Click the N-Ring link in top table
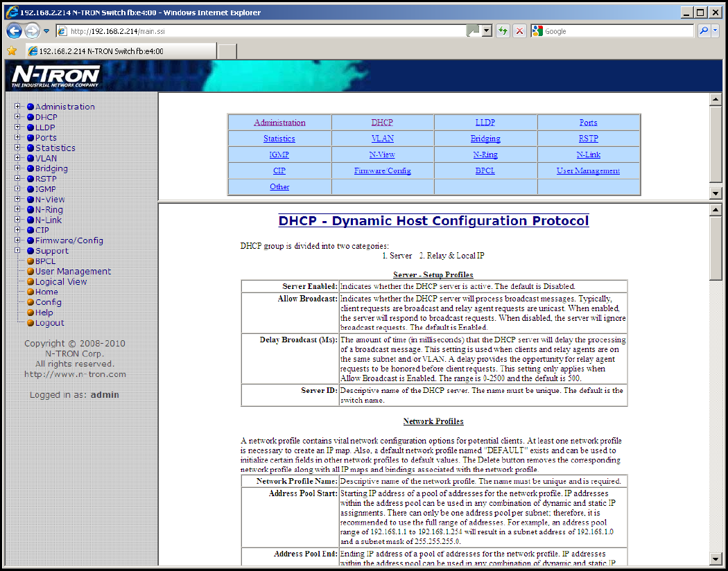The height and width of the screenshot is (571, 728). [485, 155]
